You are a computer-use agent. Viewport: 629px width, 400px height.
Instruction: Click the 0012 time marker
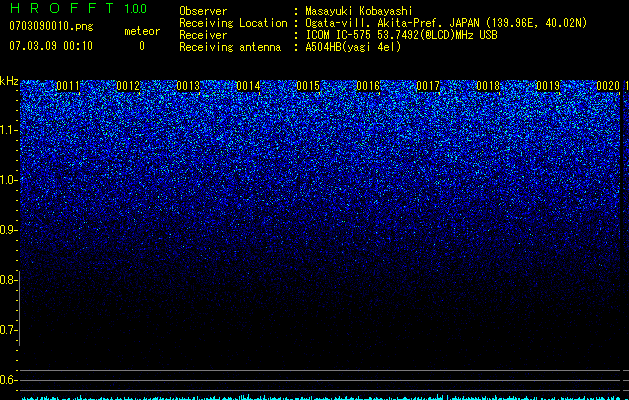[128, 86]
